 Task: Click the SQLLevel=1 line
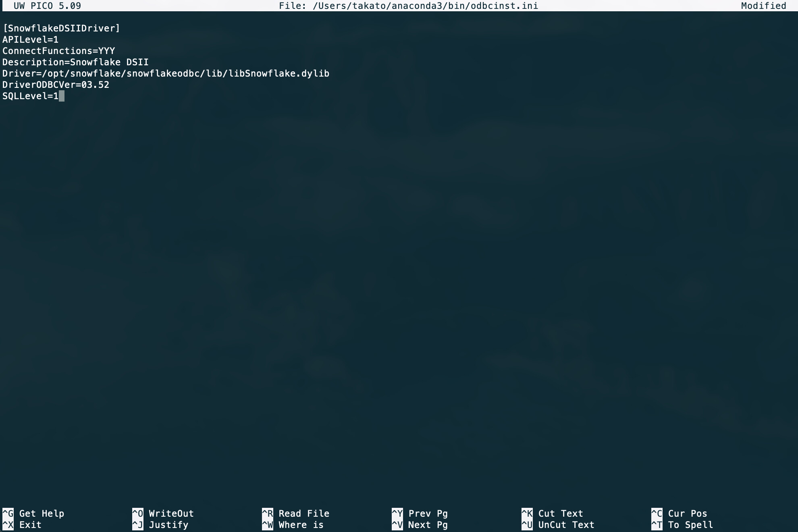pyautogui.click(x=31, y=96)
